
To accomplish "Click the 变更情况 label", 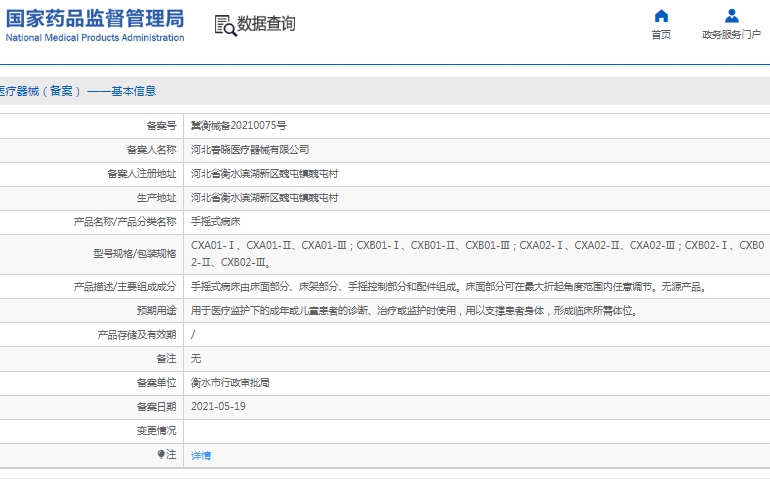I will (x=156, y=431).
